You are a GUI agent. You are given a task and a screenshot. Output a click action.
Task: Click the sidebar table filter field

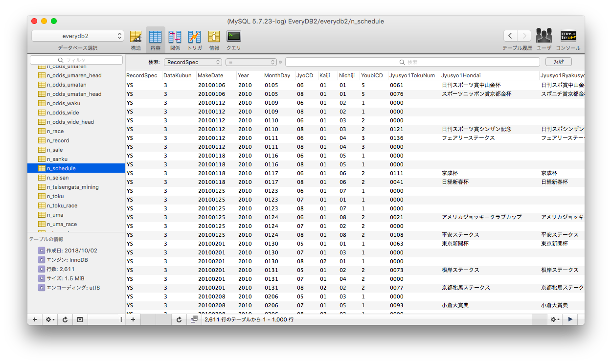tap(76, 60)
